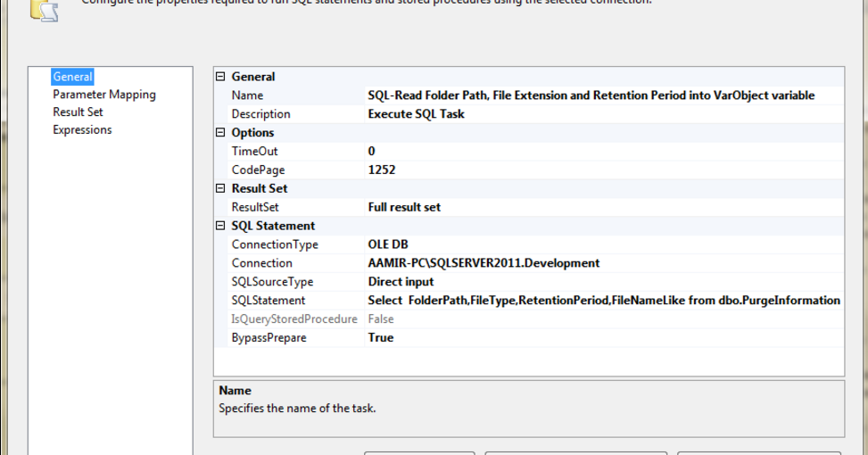Click the General category header text
The image size is (868, 455).
coord(253,77)
